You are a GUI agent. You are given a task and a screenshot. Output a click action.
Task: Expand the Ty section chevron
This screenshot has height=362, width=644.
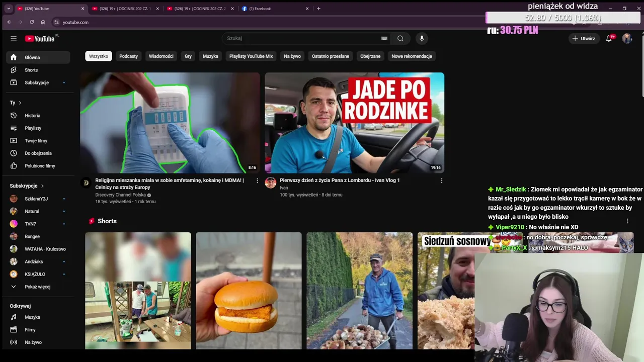(20, 103)
